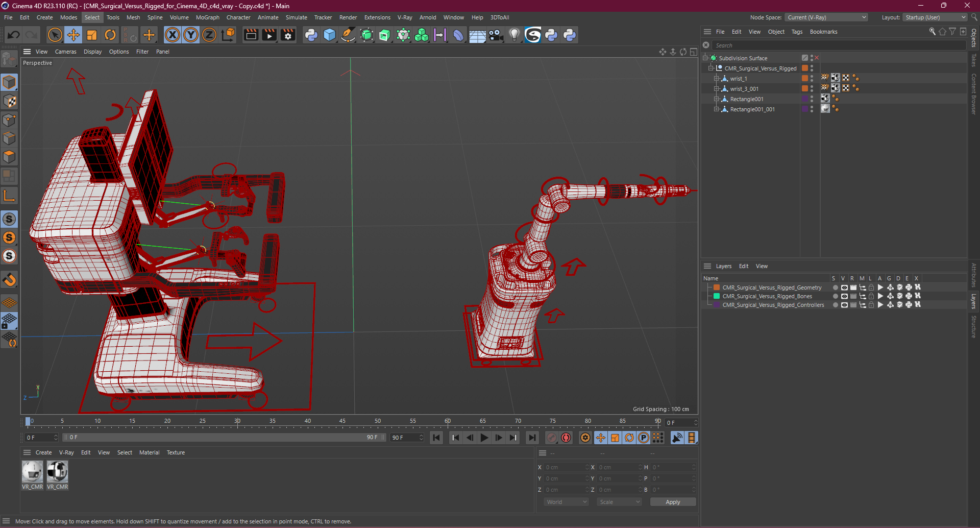Viewport: 980px width, 528px height.
Task: Click the Autokeying button
Action: tap(566, 438)
